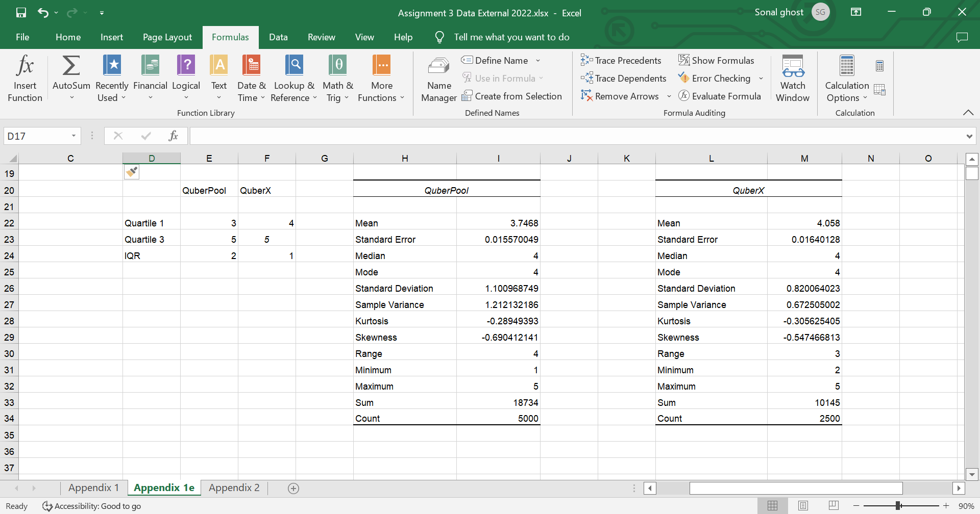Screen dimensions: 980x514
Task: Switch to Page Break Preview view
Action: point(833,505)
